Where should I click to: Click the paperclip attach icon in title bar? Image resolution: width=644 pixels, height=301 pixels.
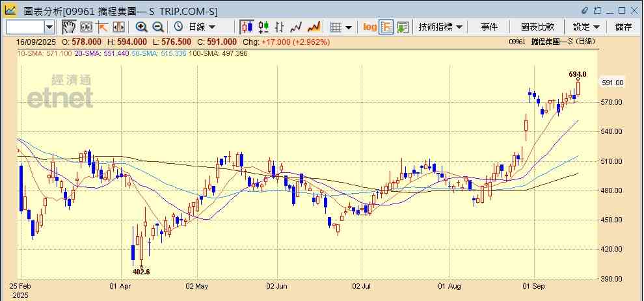click(x=585, y=10)
